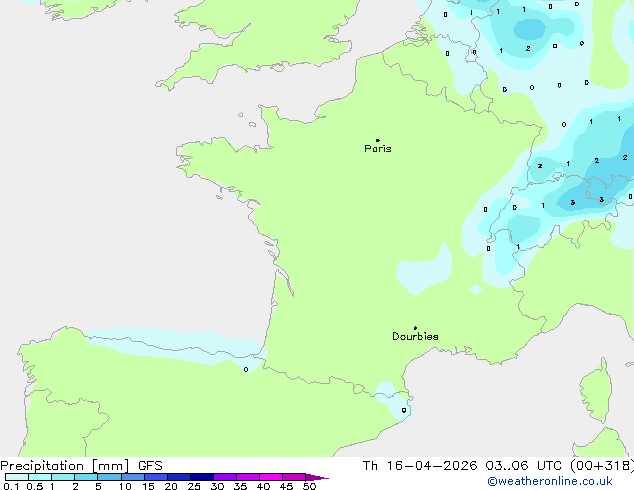Click the Precipitation [mm] GFS title
The image size is (634, 490).
point(81,466)
